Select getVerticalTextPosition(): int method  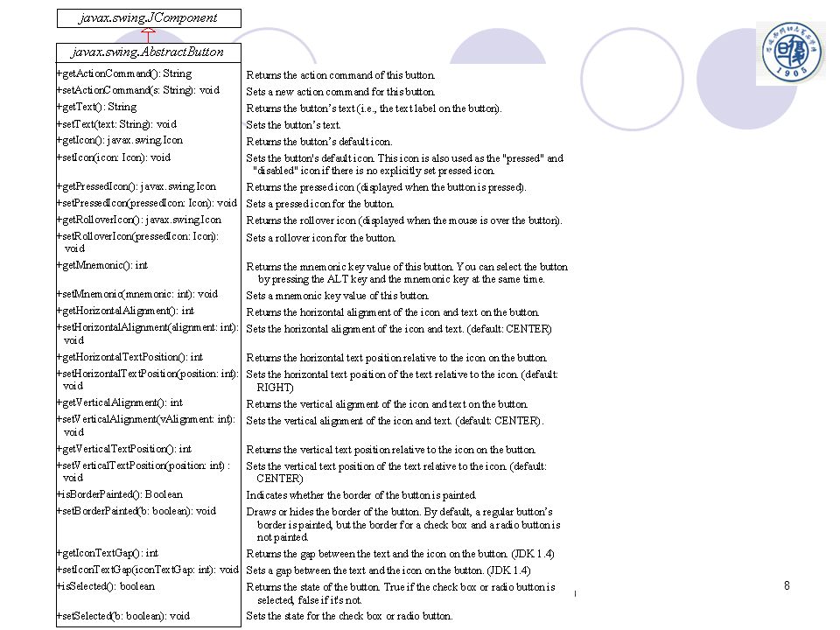point(124,449)
